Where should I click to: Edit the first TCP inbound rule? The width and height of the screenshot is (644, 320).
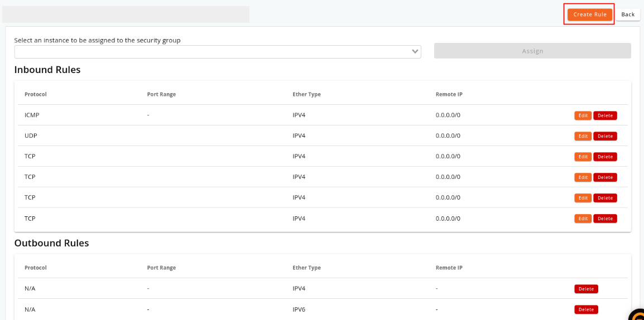click(x=583, y=157)
